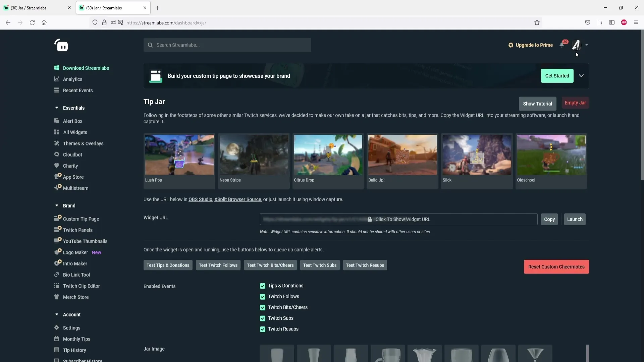Image resolution: width=644 pixels, height=362 pixels.
Task: Click the Intro Maker icon
Action: [58, 263]
